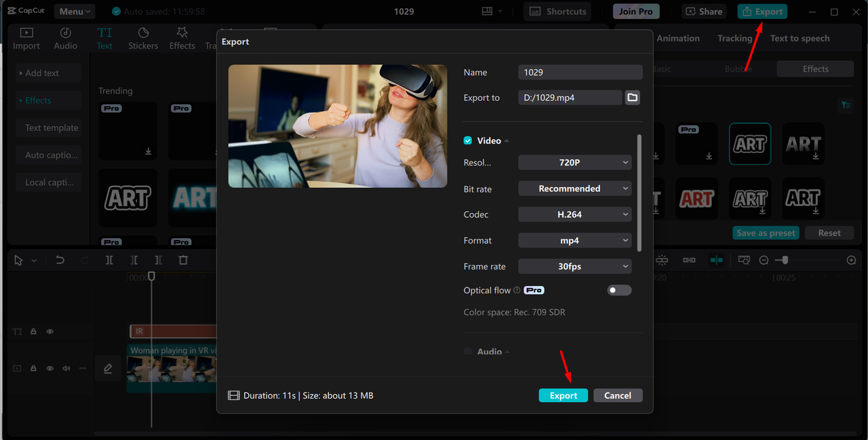Viewport: 868px width, 440px height.
Task: Click the folder icon next to Export to
Action: coord(633,98)
